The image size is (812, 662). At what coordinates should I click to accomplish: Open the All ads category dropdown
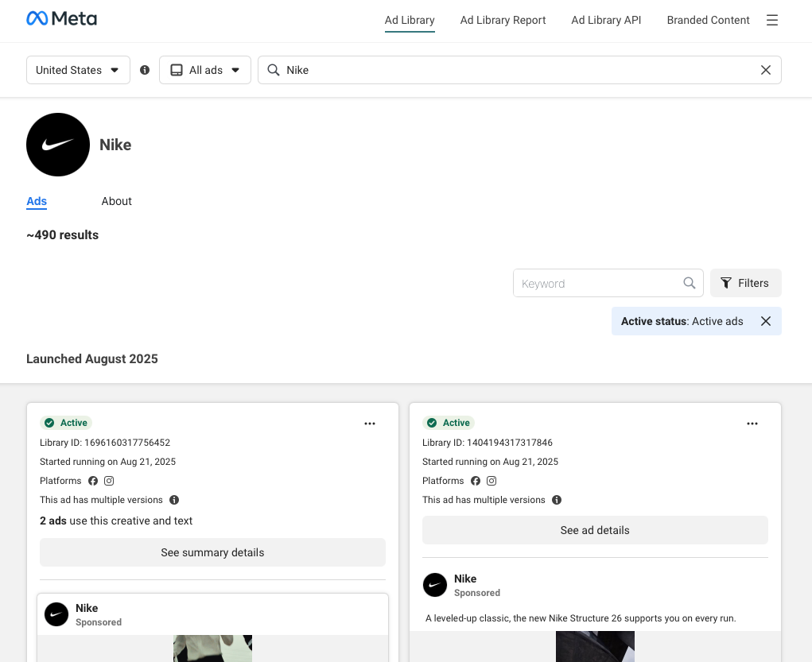[205, 70]
